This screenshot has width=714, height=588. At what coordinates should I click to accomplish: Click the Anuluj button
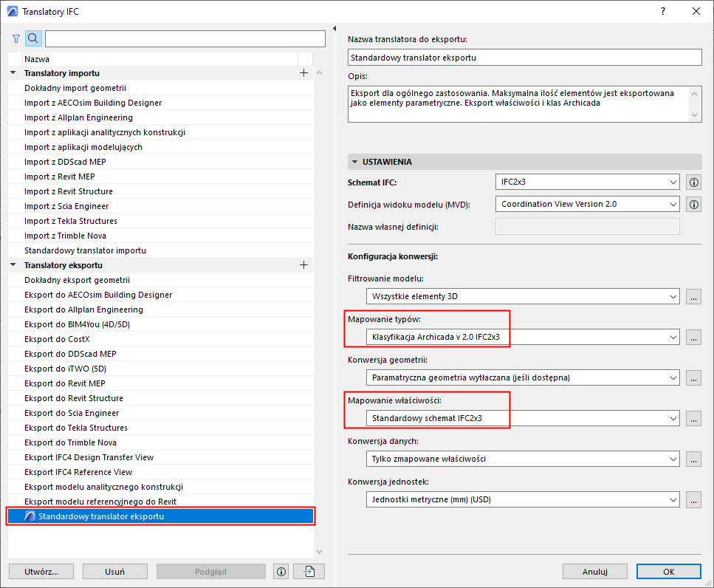click(x=594, y=572)
